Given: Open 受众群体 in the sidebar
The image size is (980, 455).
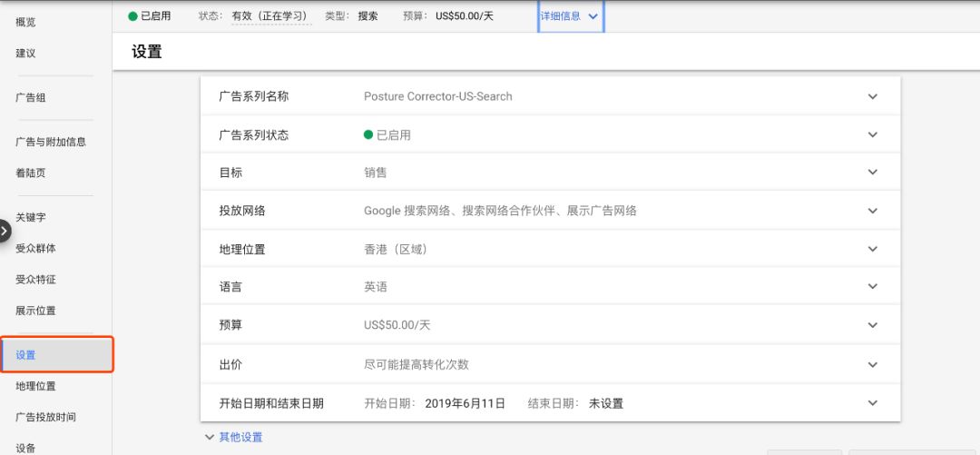Looking at the screenshot, I should coord(35,249).
